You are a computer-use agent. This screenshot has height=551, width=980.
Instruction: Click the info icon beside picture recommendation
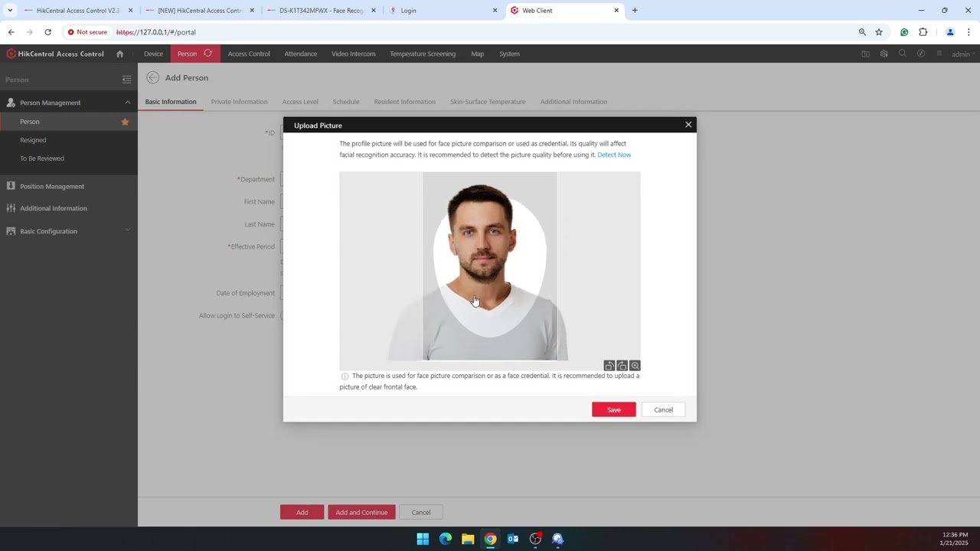click(x=345, y=377)
